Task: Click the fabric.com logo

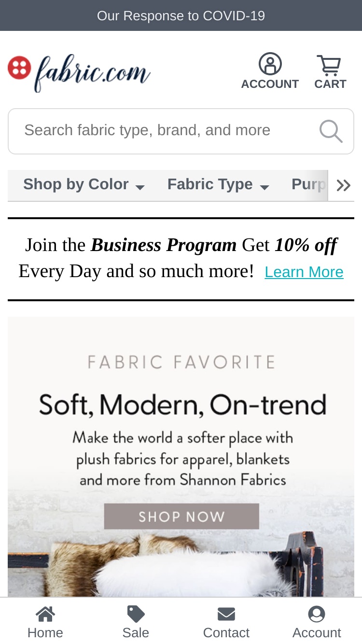Action: (x=79, y=72)
